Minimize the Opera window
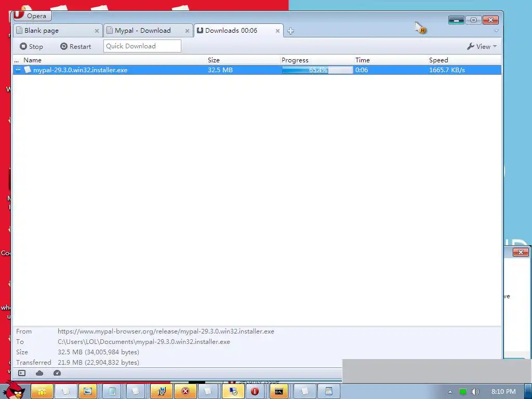532x399 pixels. point(456,20)
